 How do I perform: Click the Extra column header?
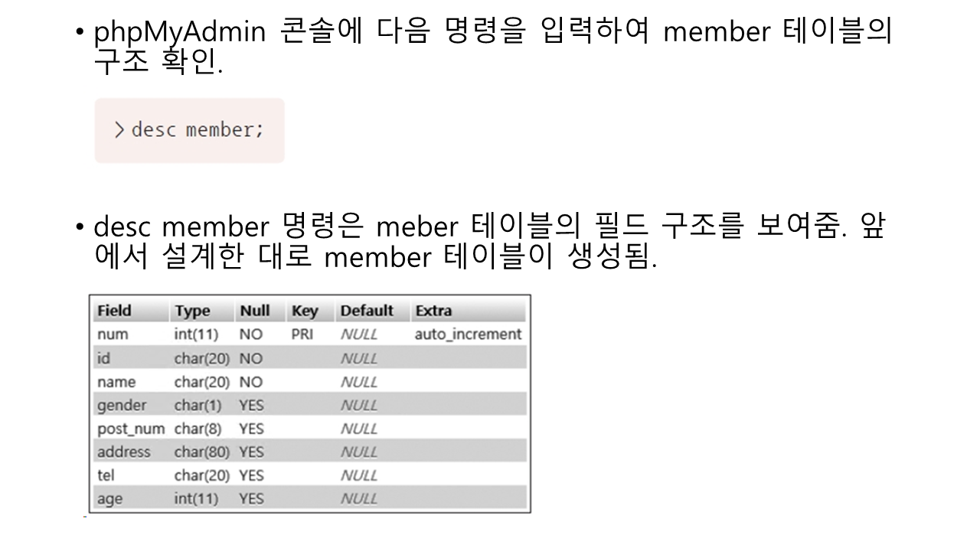433,311
